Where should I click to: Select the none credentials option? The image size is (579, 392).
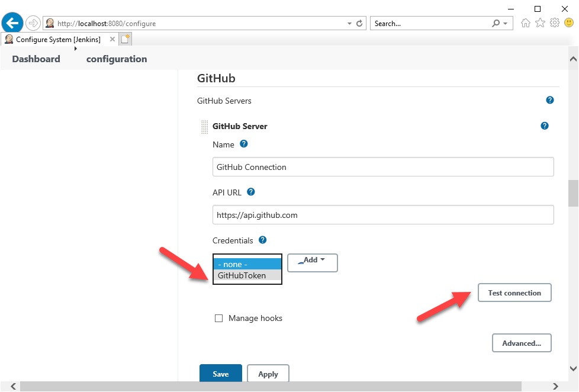pos(247,264)
